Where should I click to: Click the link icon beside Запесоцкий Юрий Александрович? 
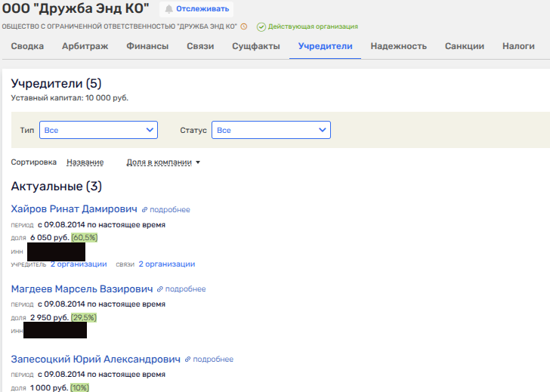(x=187, y=360)
